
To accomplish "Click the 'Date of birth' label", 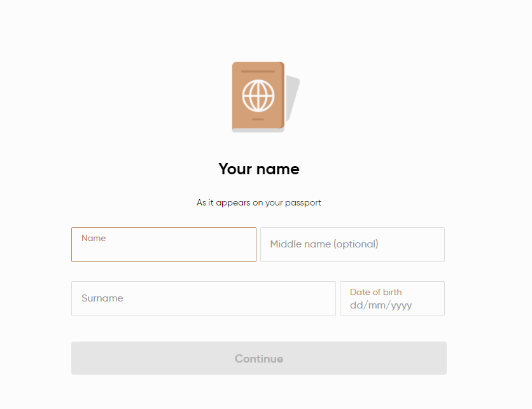I will [x=375, y=292].
